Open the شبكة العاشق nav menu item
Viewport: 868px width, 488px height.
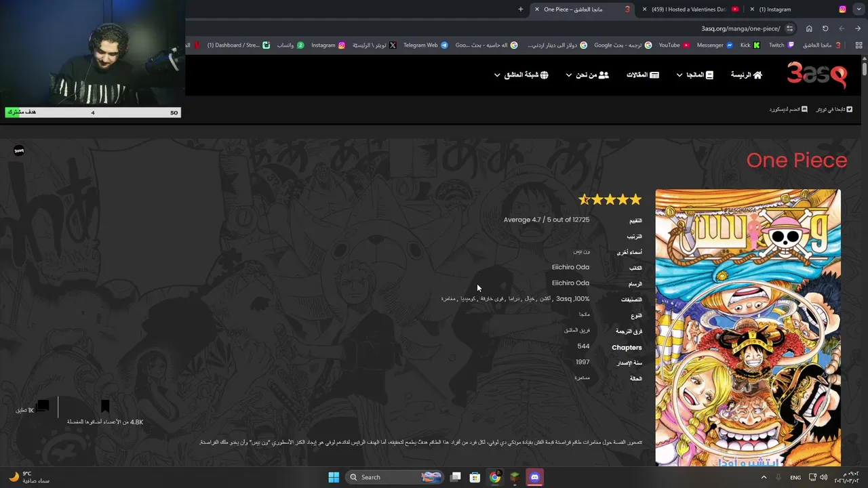[x=526, y=75]
